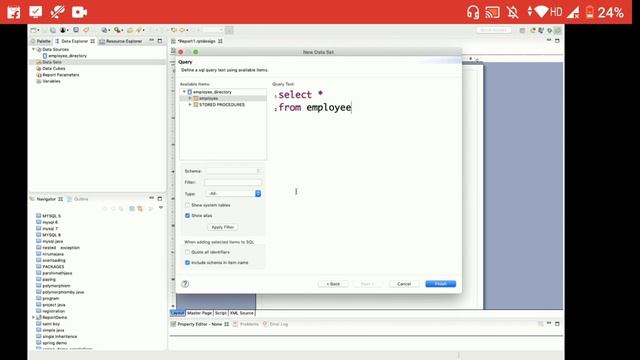Click the Filter text field

click(233, 182)
